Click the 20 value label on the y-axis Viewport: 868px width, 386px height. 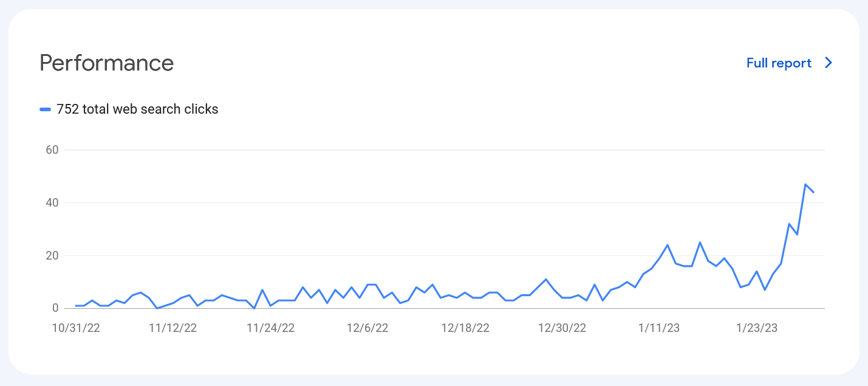[52, 256]
